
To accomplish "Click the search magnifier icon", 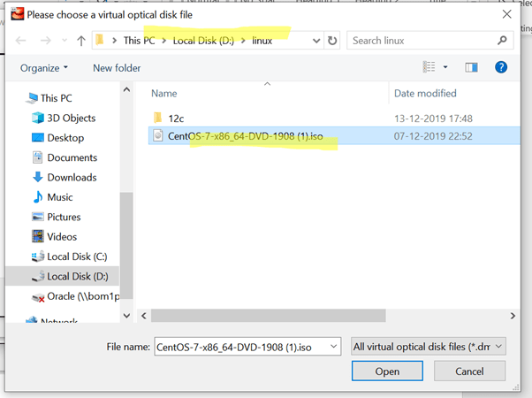I will (x=501, y=41).
